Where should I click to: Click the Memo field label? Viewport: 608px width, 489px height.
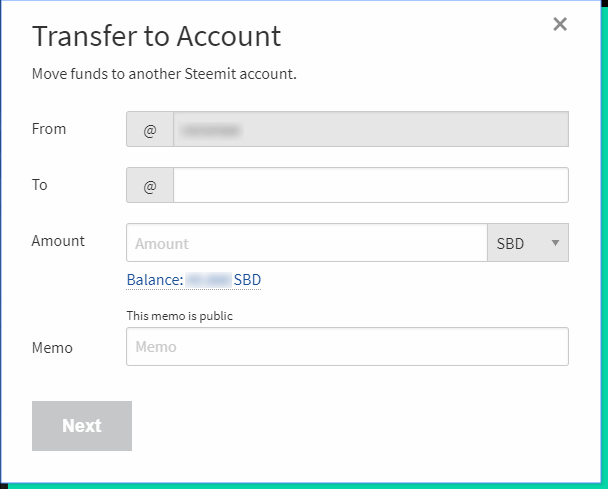coord(52,348)
